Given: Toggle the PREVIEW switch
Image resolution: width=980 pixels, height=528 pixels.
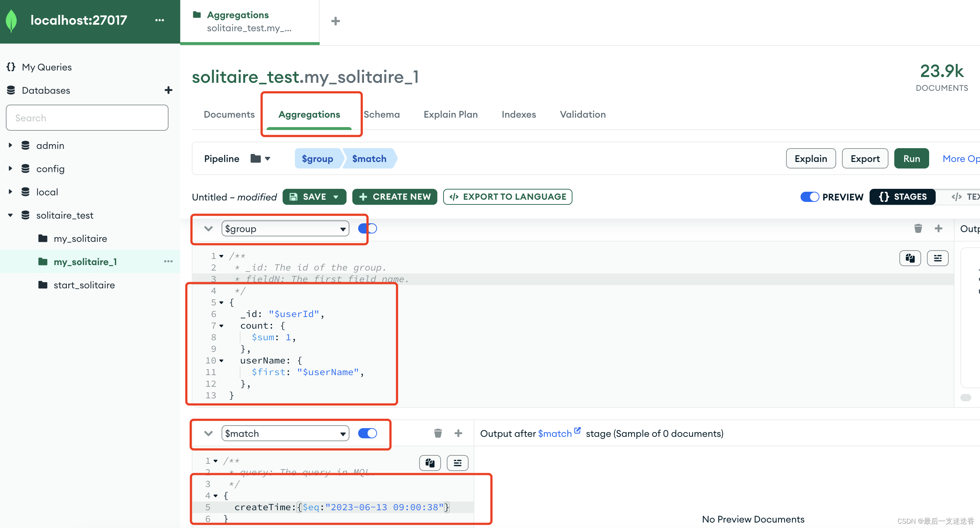Looking at the screenshot, I should pyautogui.click(x=810, y=197).
